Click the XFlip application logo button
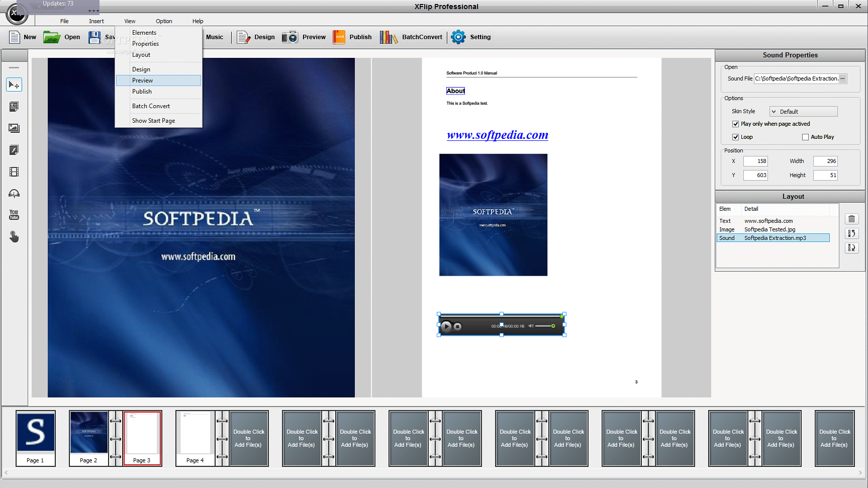Viewport: 868px width, 488px height. (x=17, y=13)
